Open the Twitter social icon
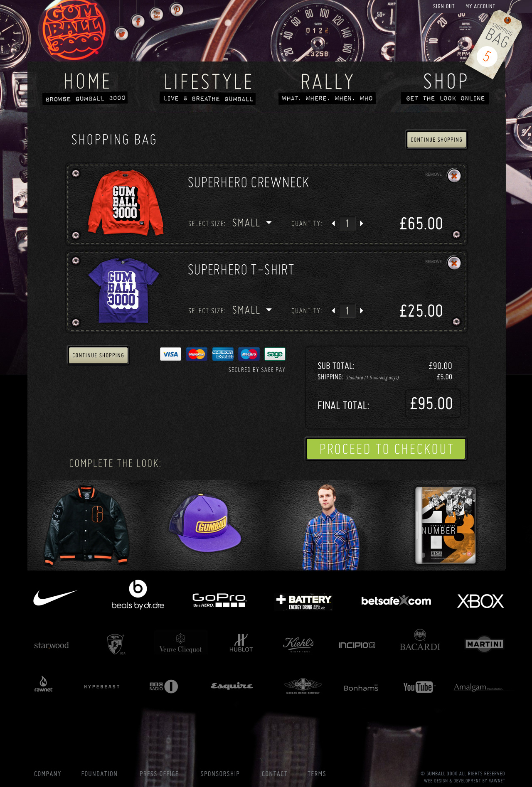This screenshot has width=532, height=787. tap(121, 34)
